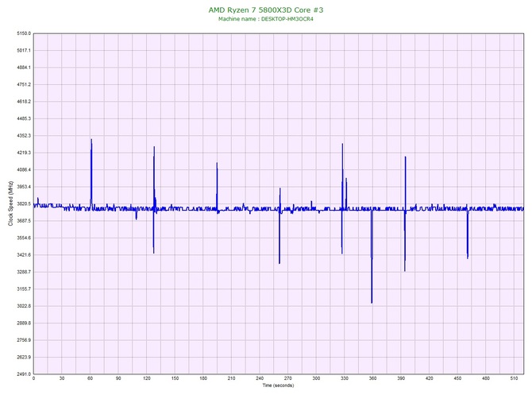Click the y-axis value 3022.8
The image size is (532, 399).
click(24, 306)
